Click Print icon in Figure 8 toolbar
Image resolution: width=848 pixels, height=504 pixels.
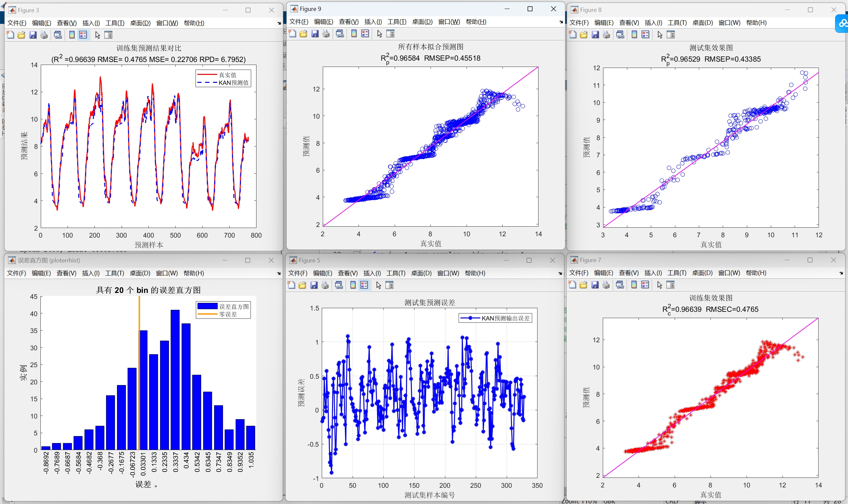(606, 35)
